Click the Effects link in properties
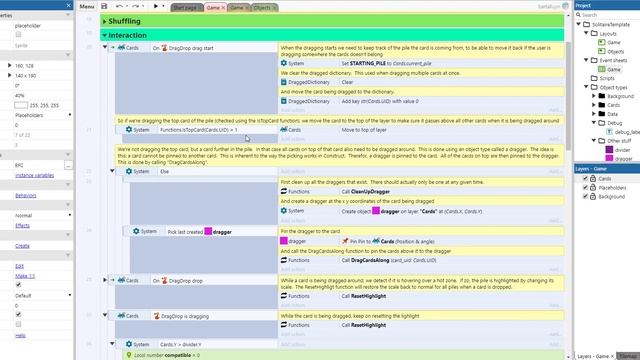The image size is (640, 360). coord(22,225)
